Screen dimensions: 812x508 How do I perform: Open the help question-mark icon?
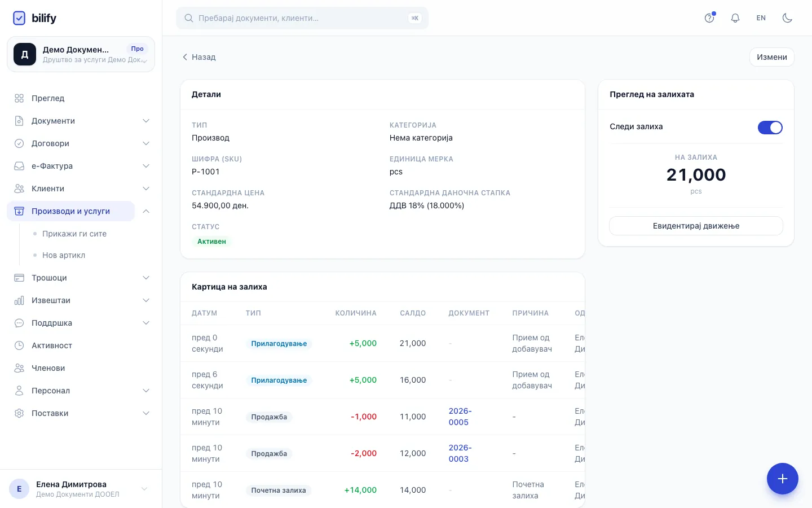[x=709, y=18]
